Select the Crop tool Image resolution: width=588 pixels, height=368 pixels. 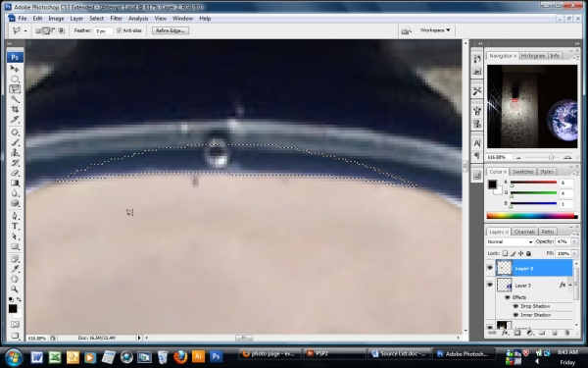coord(15,109)
